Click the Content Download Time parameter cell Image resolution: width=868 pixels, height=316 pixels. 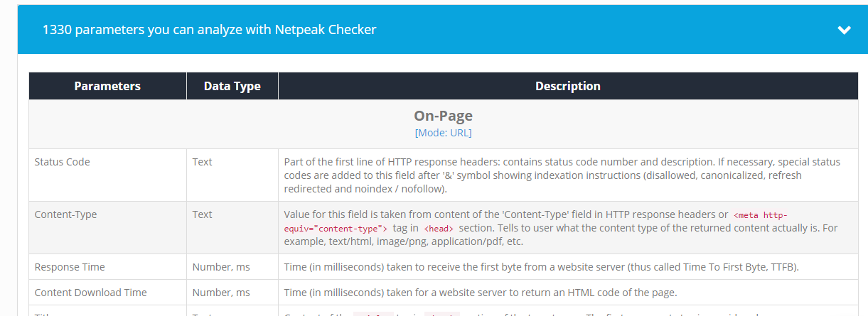point(107,293)
